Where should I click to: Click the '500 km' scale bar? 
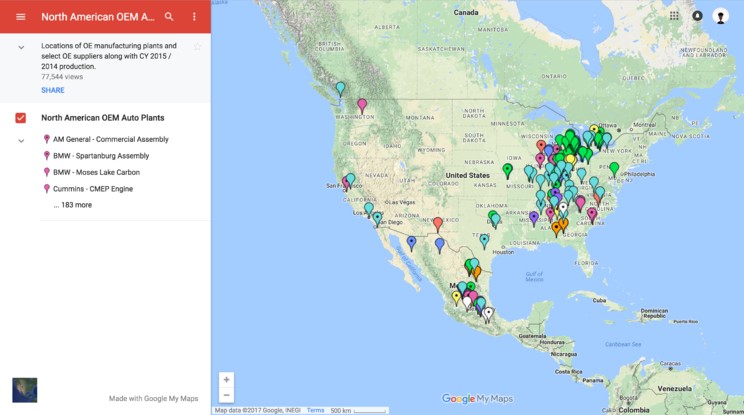[358, 410]
